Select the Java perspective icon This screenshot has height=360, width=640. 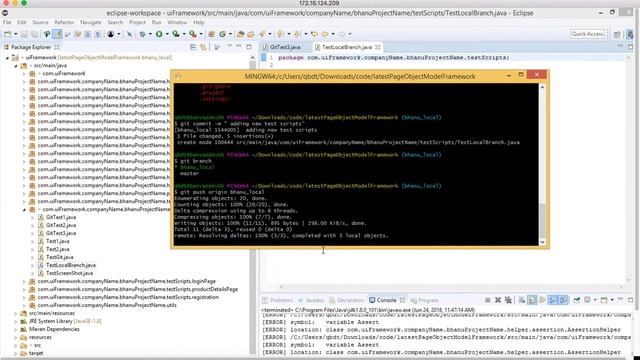tap(630, 34)
